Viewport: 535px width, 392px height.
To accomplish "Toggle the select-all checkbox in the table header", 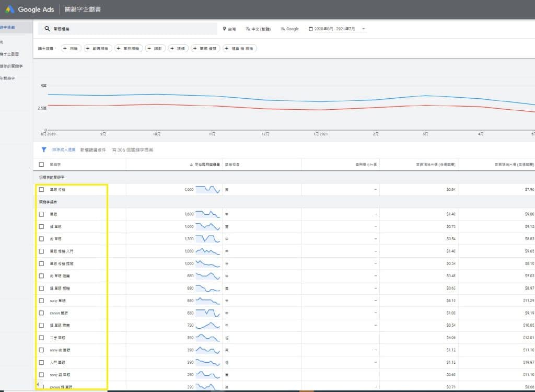I will (x=41, y=165).
